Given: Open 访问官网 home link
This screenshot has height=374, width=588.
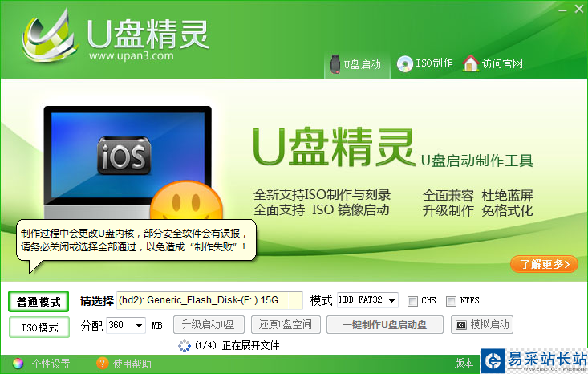Looking at the screenshot, I should (x=493, y=63).
